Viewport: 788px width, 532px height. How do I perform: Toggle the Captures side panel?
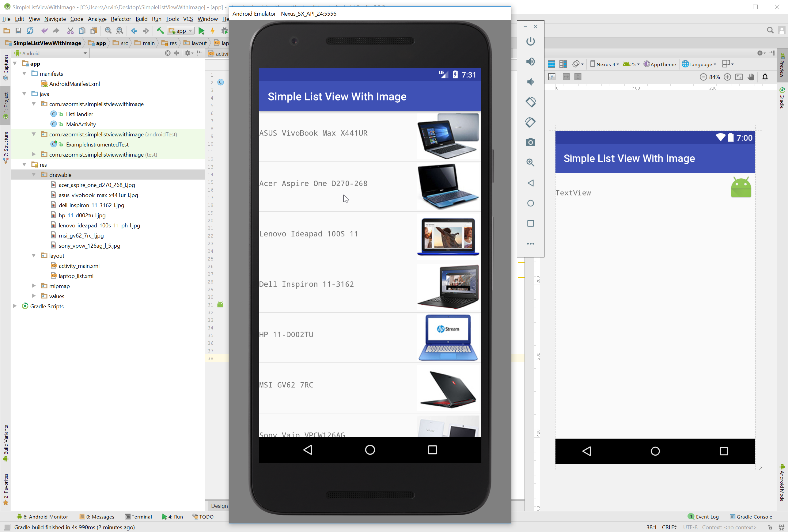(6, 67)
